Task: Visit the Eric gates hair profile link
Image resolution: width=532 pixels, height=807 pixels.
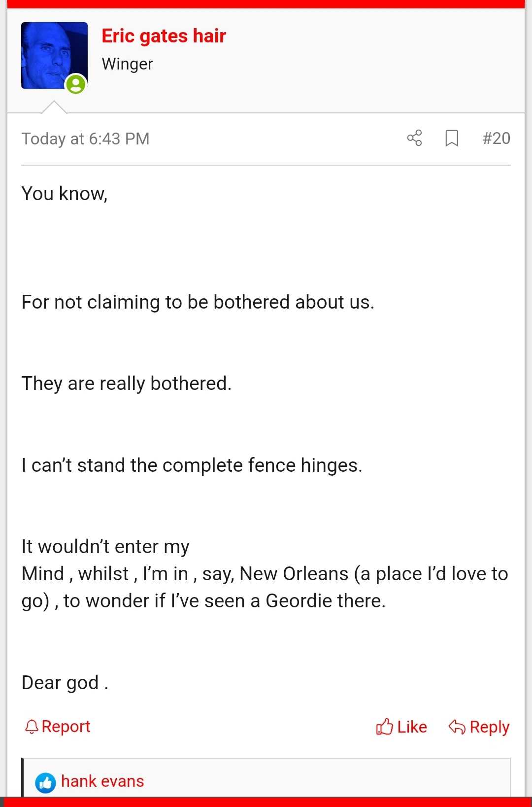Action: coord(164,36)
